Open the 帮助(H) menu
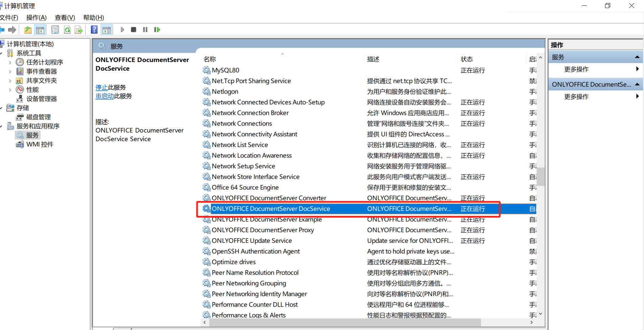Screen dimensions: 644x330 click(x=93, y=18)
